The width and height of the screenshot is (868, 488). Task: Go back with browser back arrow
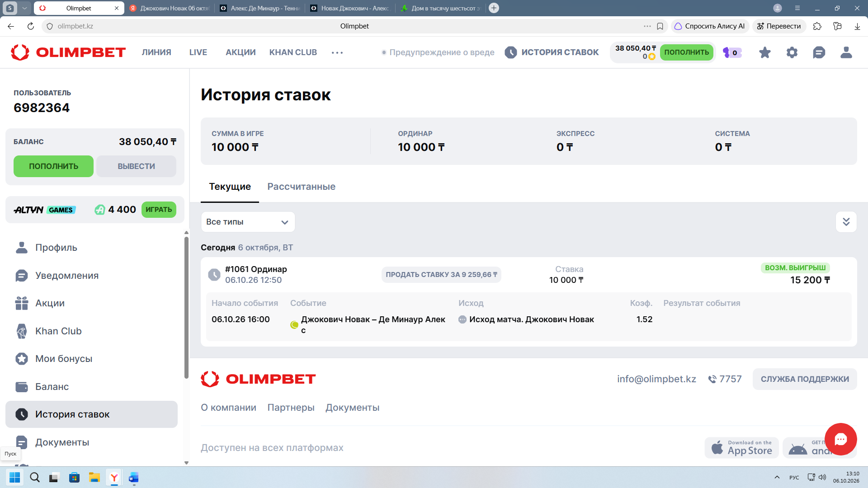click(11, 26)
